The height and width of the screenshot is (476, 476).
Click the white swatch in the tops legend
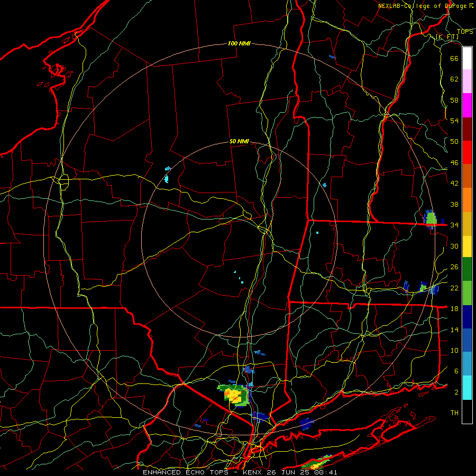coord(467,58)
